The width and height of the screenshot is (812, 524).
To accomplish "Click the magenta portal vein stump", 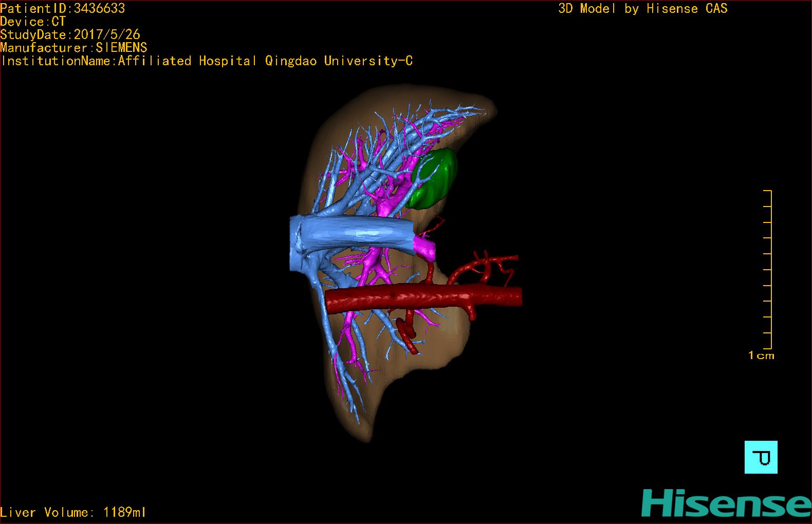I will (426, 248).
